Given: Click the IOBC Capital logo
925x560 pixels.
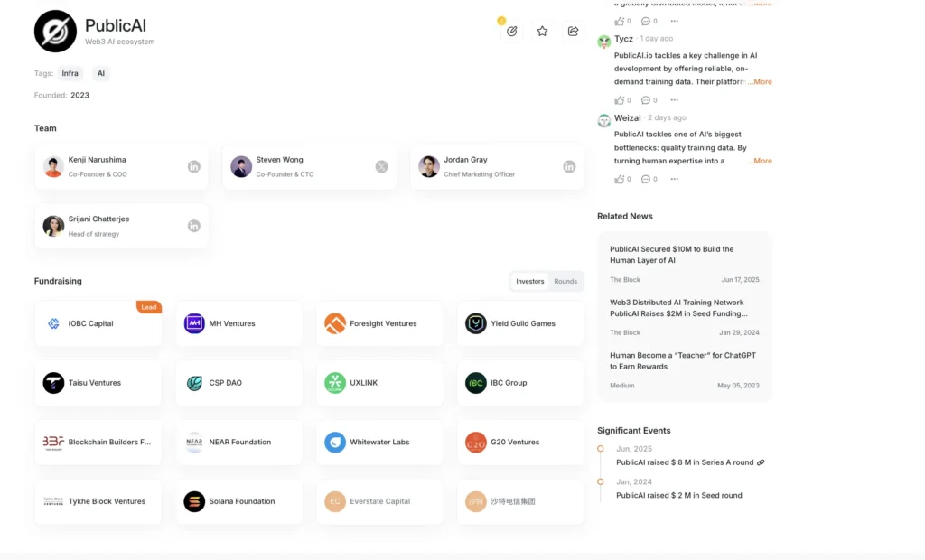Looking at the screenshot, I should pos(53,323).
